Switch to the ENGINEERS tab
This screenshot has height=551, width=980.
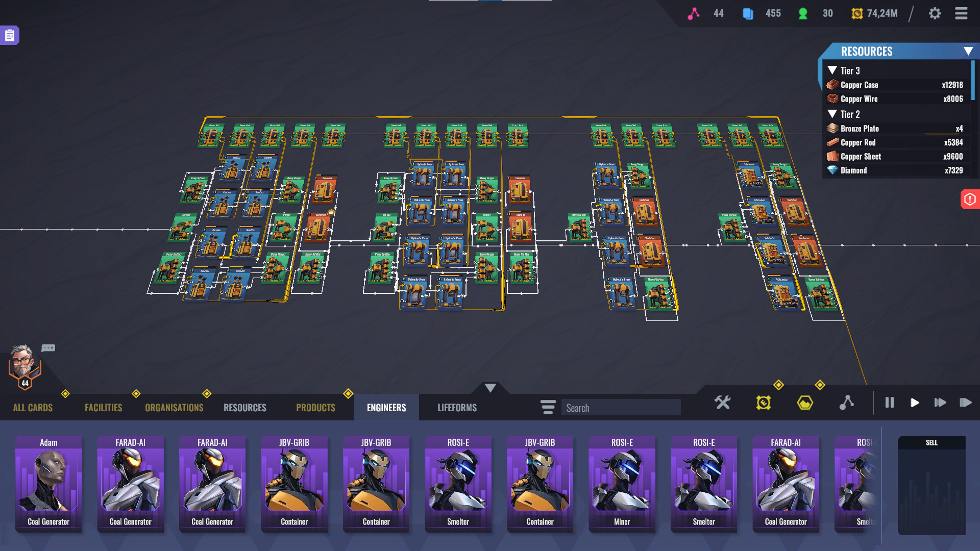tap(386, 407)
